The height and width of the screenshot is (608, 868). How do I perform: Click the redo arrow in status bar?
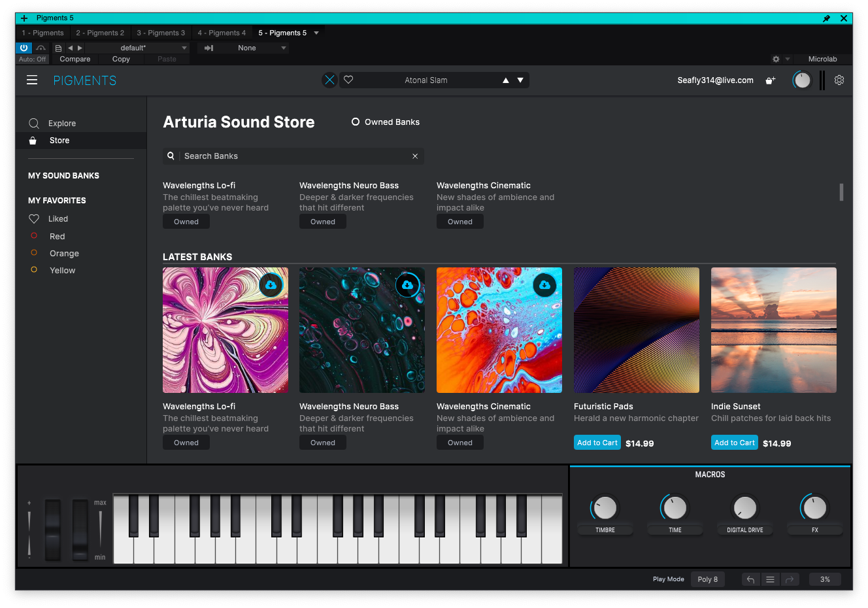(x=790, y=579)
